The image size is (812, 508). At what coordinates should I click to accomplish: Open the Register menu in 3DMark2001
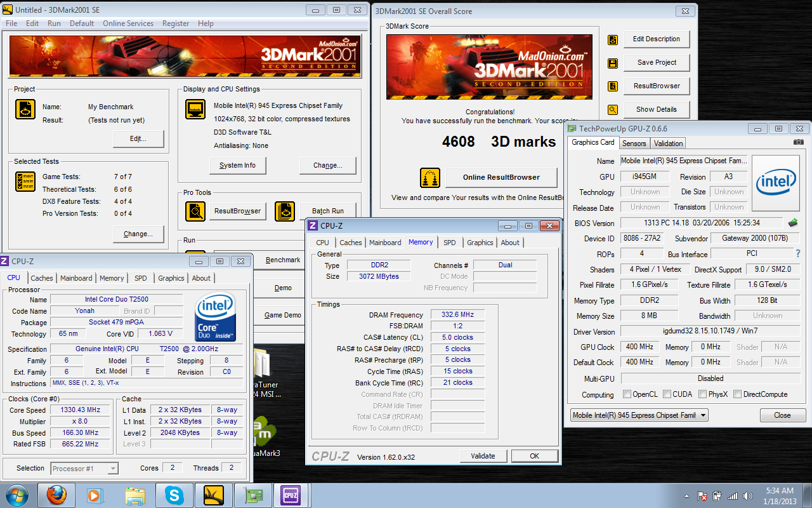pos(176,23)
